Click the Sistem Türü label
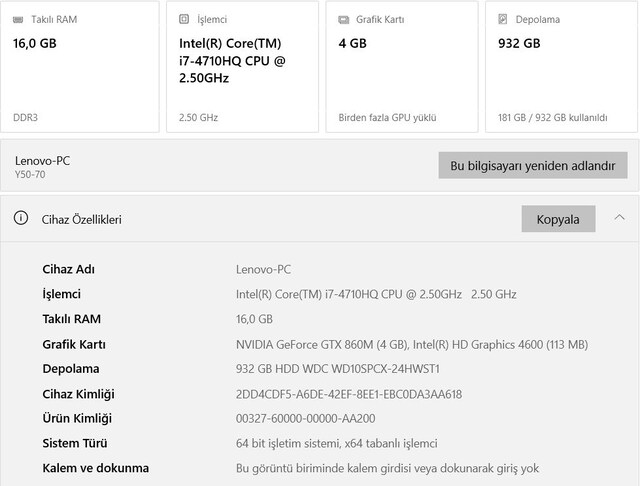 click(75, 443)
